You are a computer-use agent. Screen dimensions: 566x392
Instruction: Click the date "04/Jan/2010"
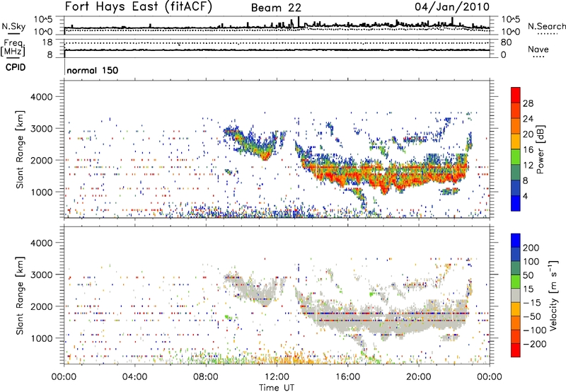(x=452, y=7)
